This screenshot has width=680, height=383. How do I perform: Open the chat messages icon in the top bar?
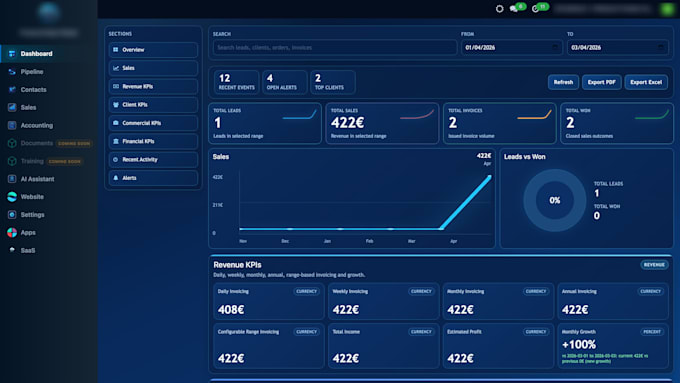[x=514, y=9]
